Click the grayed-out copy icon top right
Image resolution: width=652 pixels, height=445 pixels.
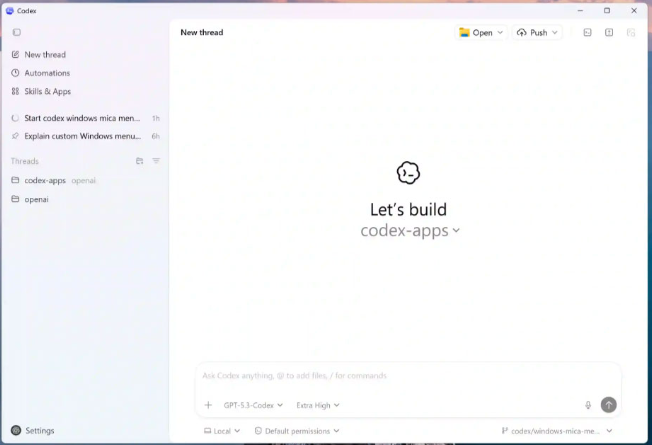click(631, 32)
